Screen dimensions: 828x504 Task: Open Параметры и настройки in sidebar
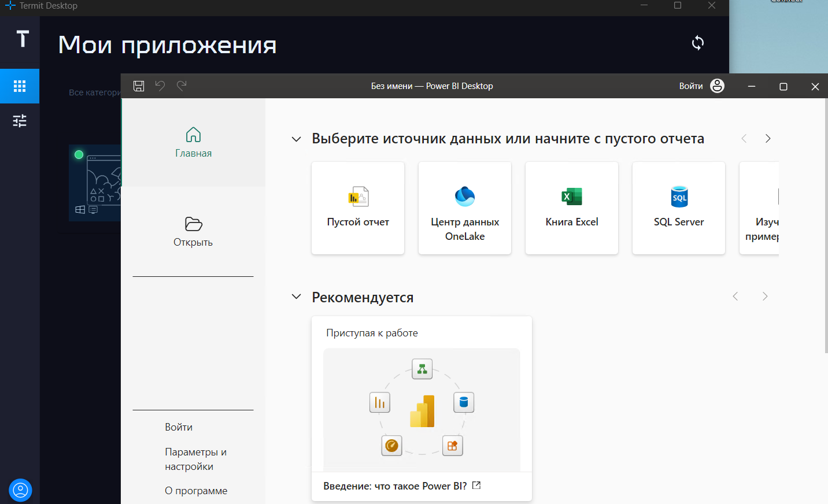coord(195,459)
